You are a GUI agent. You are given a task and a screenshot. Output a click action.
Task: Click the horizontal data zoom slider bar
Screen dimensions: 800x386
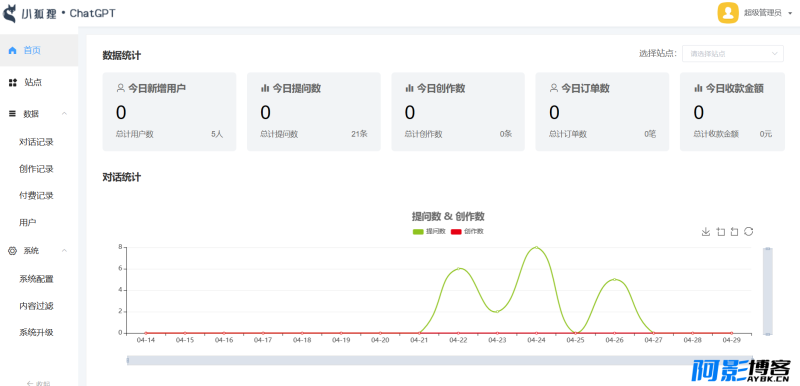(440, 361)
